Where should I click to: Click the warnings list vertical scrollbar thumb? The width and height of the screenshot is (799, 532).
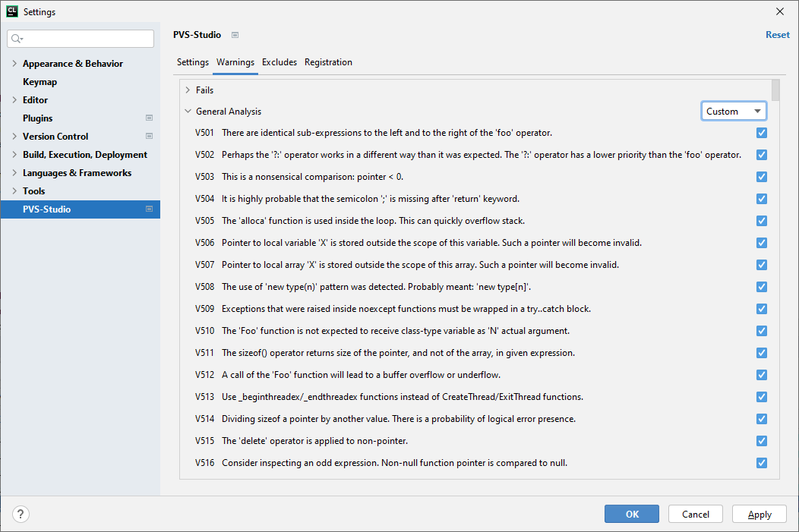(775, 90)
